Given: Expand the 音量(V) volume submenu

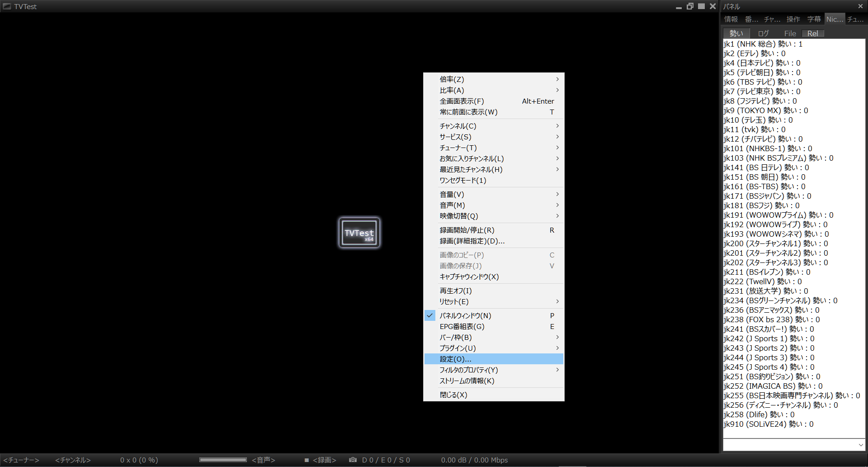Looking at the screenshot, I should [494, 194].
